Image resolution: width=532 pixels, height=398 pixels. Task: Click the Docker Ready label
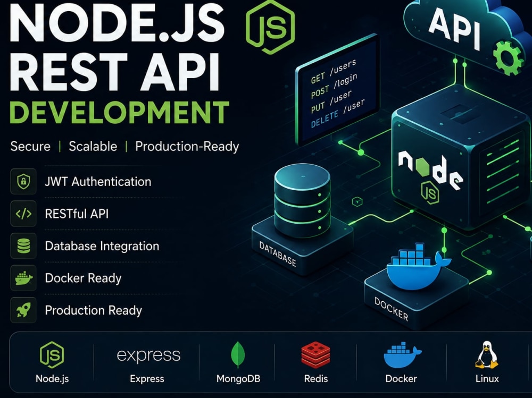[x=83, y=278]
